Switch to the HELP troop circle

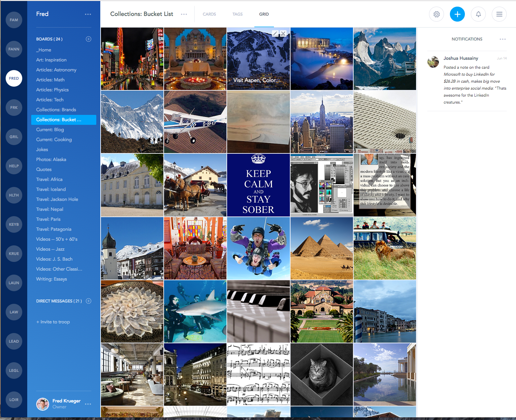[14, 166]
